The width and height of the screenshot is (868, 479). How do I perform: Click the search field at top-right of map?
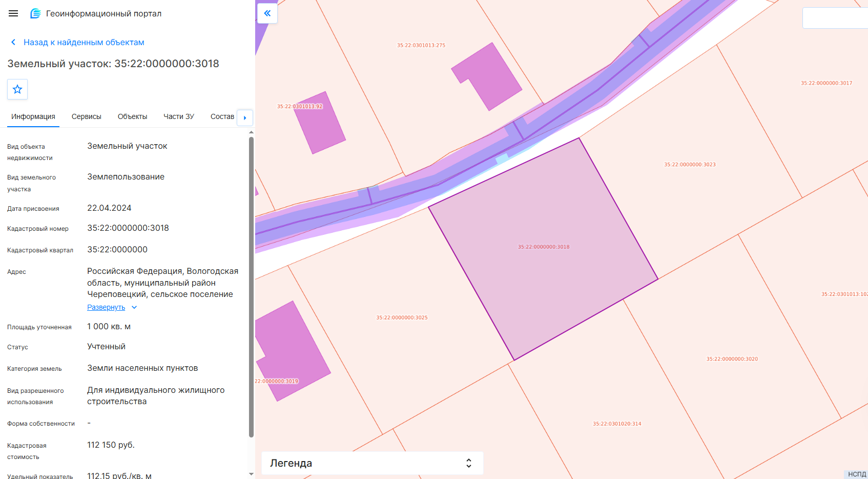835,18
